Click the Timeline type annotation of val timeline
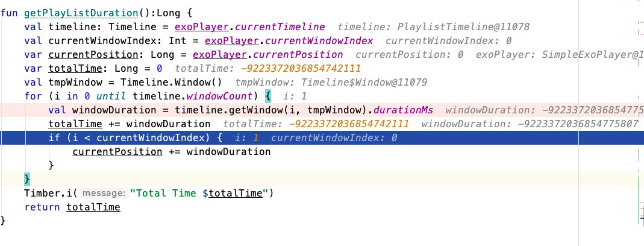Viewport: 644px width, 246px height. (x=133, y=27)
